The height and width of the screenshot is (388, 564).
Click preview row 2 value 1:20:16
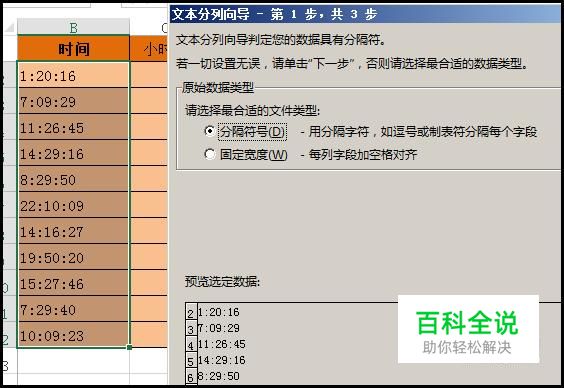218,312
